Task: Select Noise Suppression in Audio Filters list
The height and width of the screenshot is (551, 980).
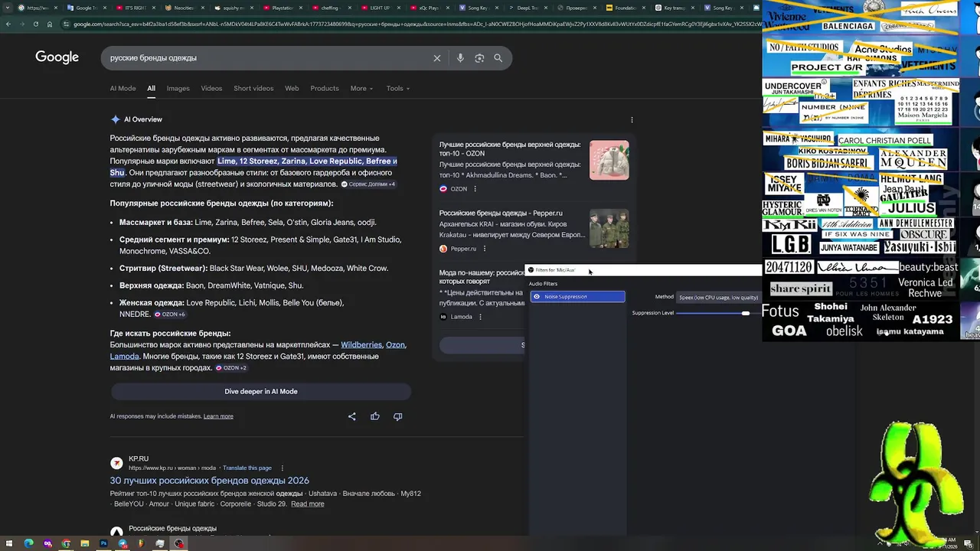Action: (578, 297)
